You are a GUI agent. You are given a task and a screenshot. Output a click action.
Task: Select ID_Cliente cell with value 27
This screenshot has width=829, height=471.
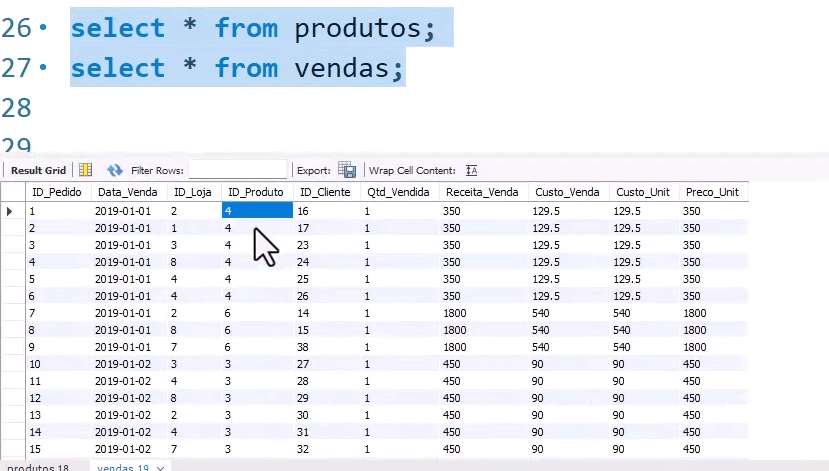tap(326, 364)
